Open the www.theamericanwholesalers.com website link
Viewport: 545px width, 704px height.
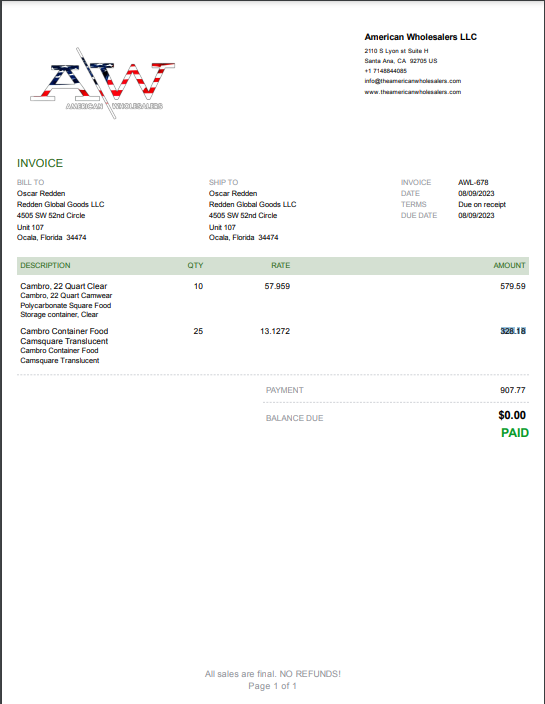pos(413,92)
